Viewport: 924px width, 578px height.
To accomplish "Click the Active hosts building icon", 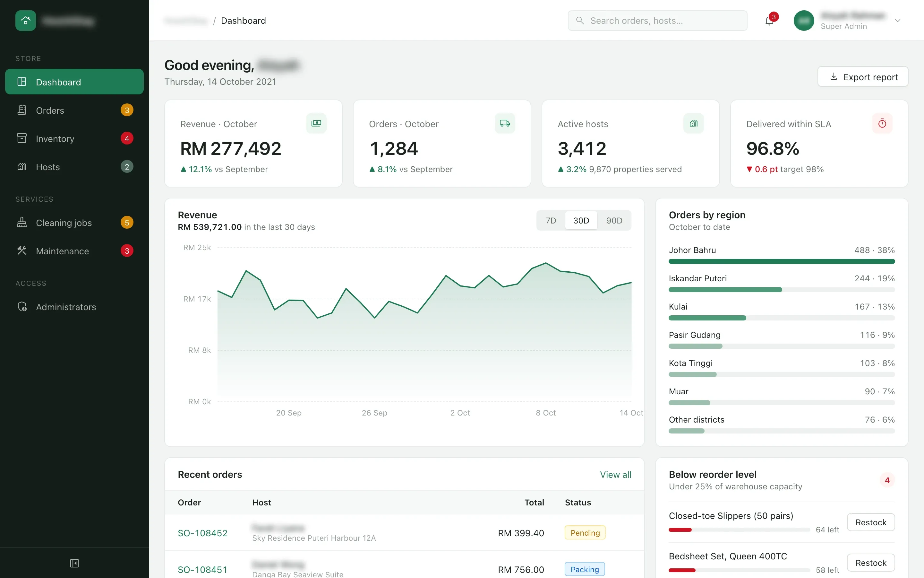I will tap(693, 123).
